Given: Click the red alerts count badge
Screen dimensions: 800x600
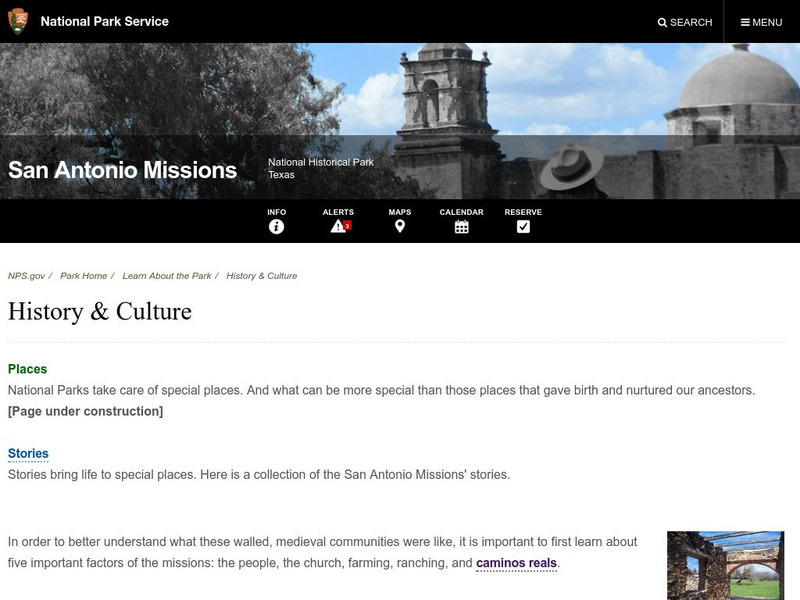Looking at the screenshot, I should click(347, 226).
